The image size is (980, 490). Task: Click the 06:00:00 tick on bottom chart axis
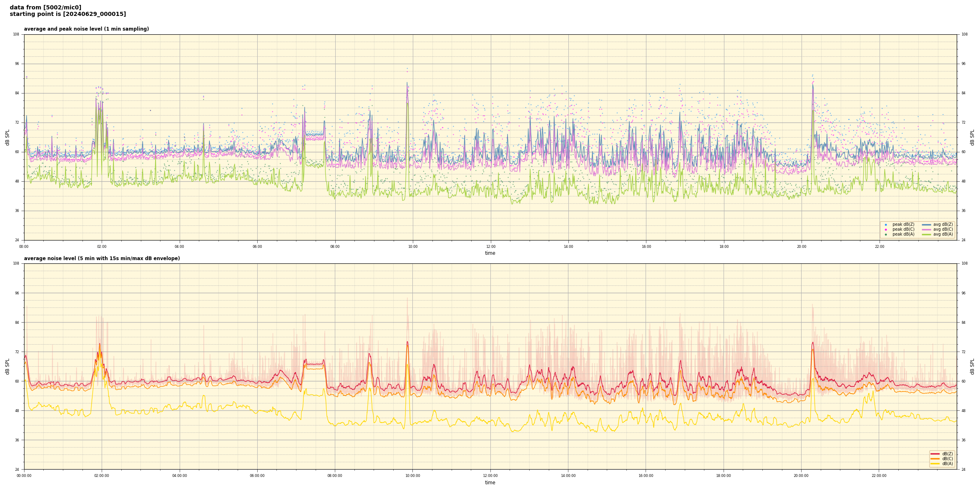coord(257,476)
